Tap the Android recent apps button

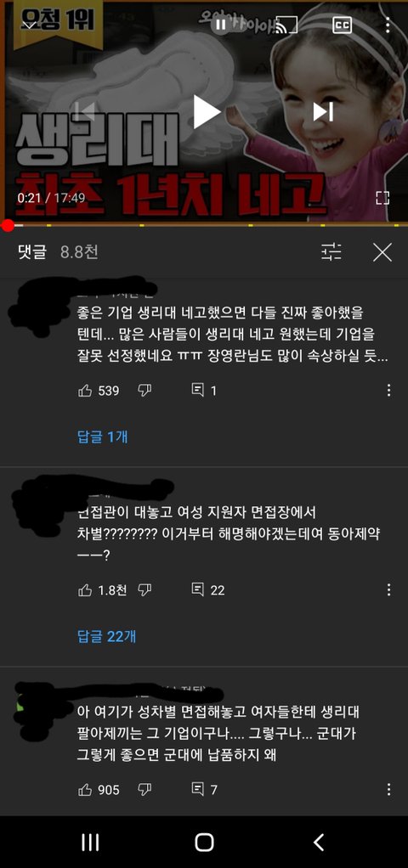(x=90, y=842)
